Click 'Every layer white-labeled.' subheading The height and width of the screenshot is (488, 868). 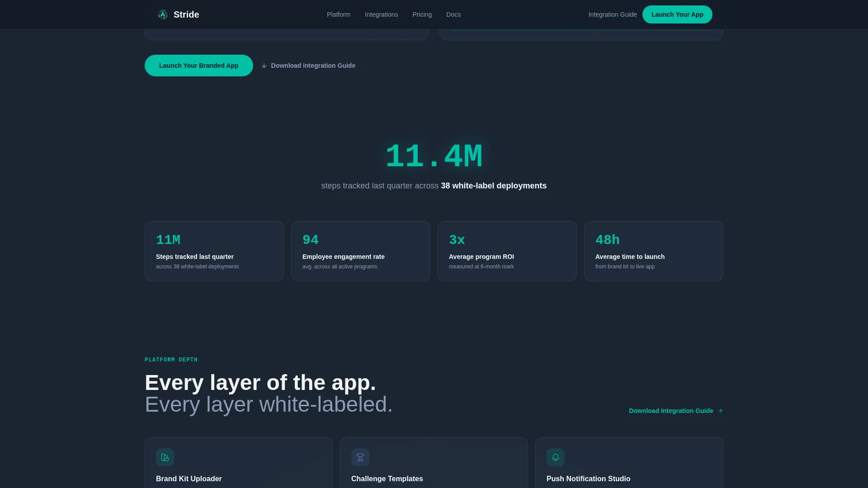[269, 404]
